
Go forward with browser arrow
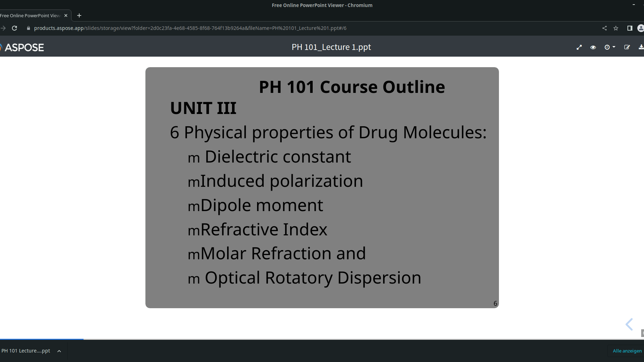click(x=3, y=28)
